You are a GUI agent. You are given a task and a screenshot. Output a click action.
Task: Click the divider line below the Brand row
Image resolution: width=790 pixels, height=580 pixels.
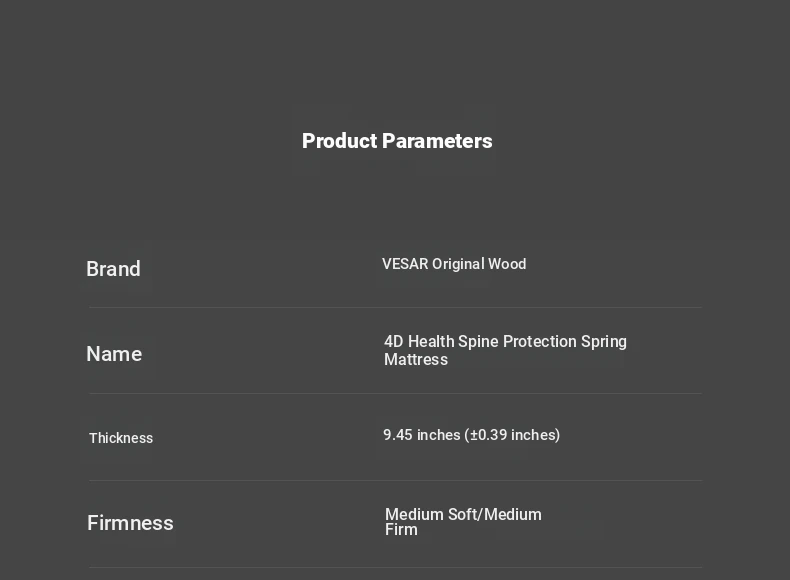tap(396, 307)
